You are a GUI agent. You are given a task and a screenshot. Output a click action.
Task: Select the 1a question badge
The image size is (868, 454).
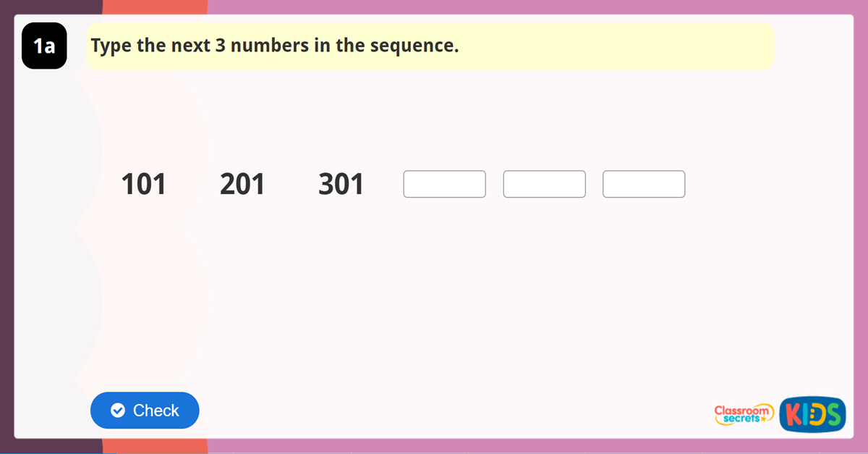point(44,46)
